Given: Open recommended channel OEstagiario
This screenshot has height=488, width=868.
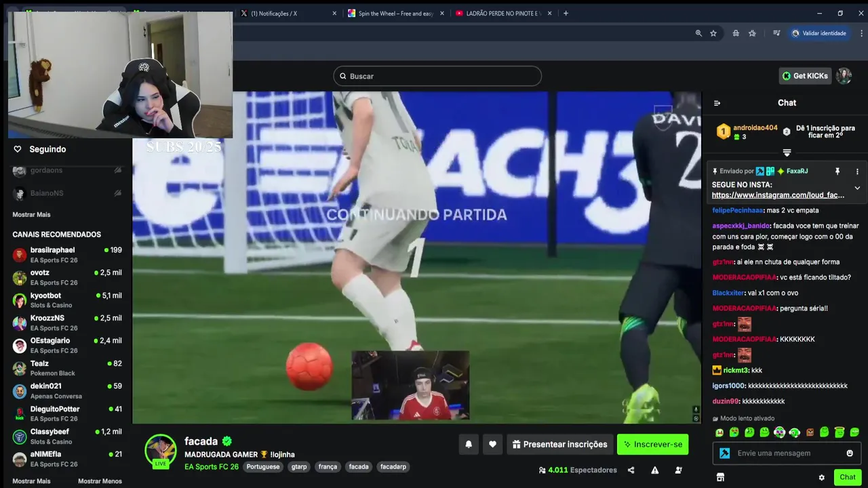Looking at the screenshot, I should point(66,346).
